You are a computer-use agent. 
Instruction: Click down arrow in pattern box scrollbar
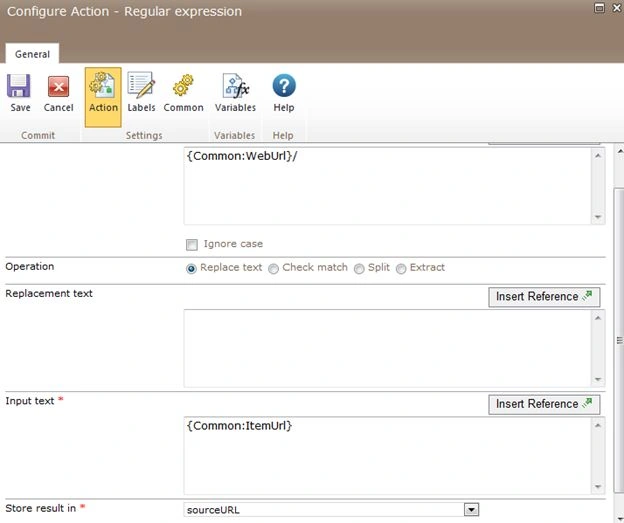click(x=598, y=217)
